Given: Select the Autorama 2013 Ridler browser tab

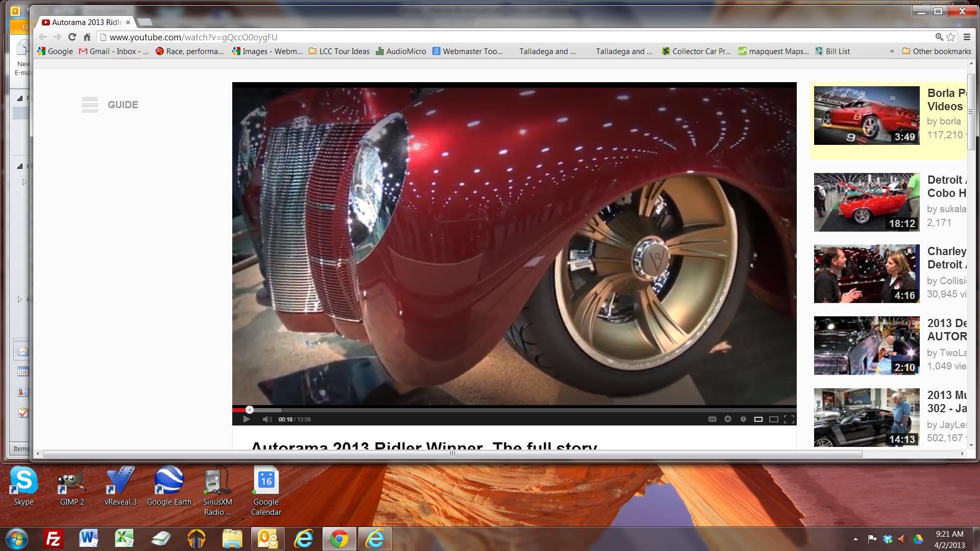Looking at the screenshot, I should tap(86, 22).
